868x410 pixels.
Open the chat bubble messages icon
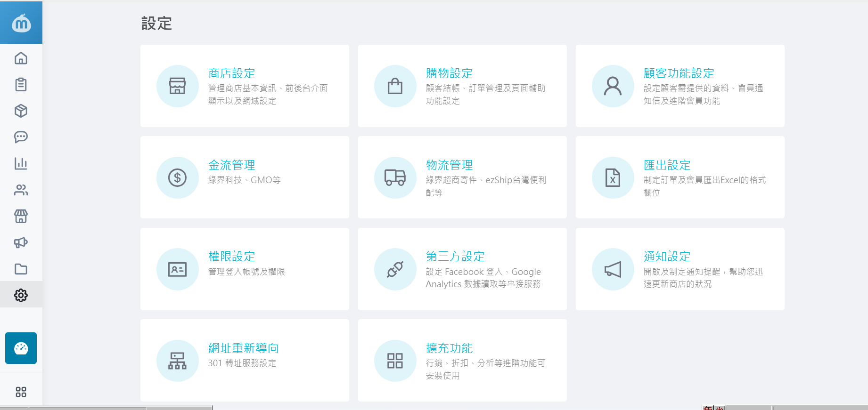click(x=21, y=137)
